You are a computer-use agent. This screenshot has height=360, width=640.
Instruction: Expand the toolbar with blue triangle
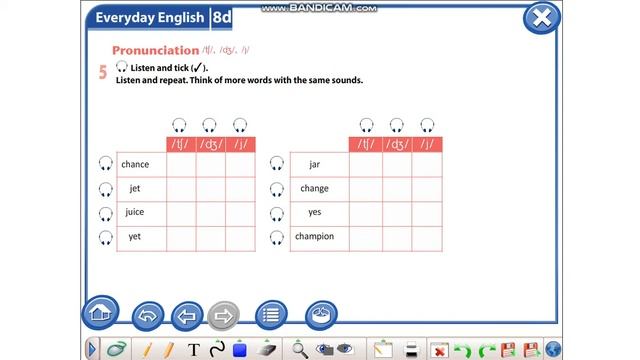(x=92, y=349)
